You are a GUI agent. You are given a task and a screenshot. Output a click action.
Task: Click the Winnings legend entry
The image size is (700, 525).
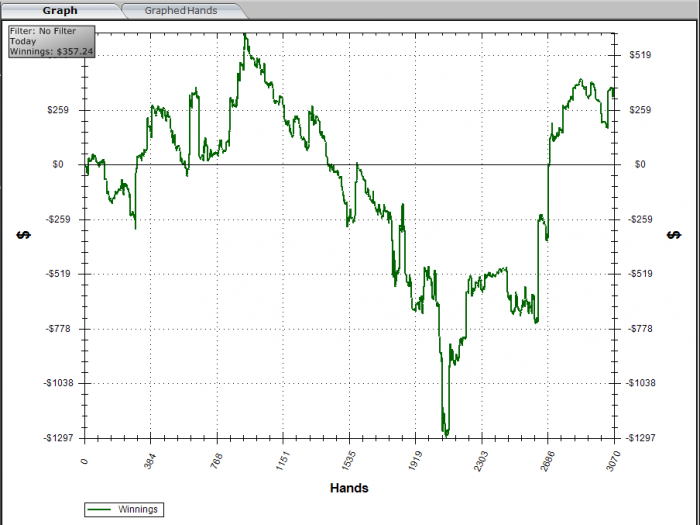pyautogui.click(x=124, y=509)
